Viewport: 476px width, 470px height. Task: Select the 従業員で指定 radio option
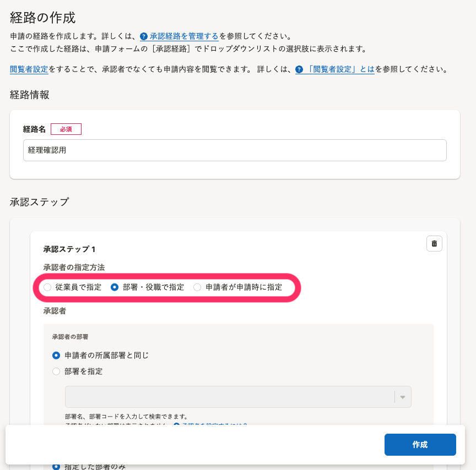(47, 287)
